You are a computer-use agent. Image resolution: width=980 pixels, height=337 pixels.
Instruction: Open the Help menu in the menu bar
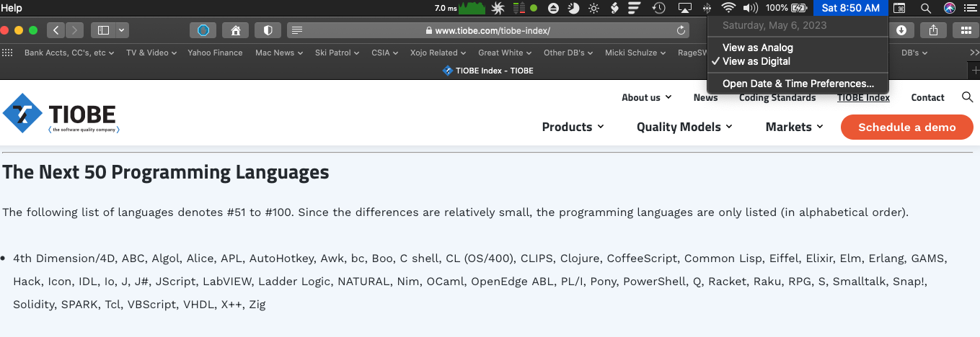(12, 8)
